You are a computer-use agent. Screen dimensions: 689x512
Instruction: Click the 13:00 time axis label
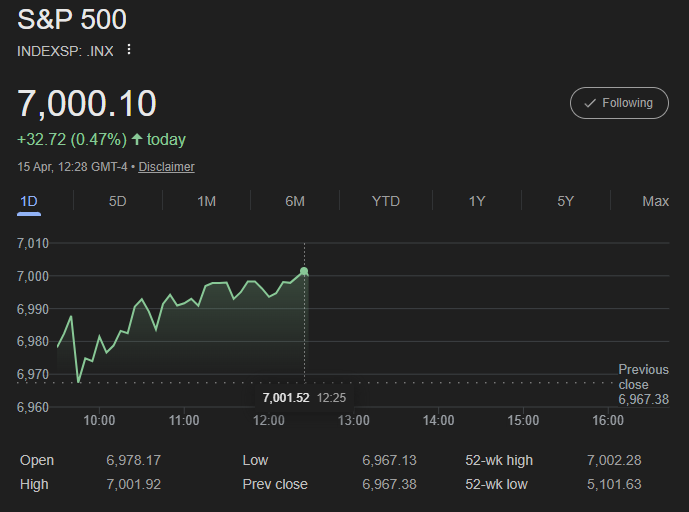(354, 421)
